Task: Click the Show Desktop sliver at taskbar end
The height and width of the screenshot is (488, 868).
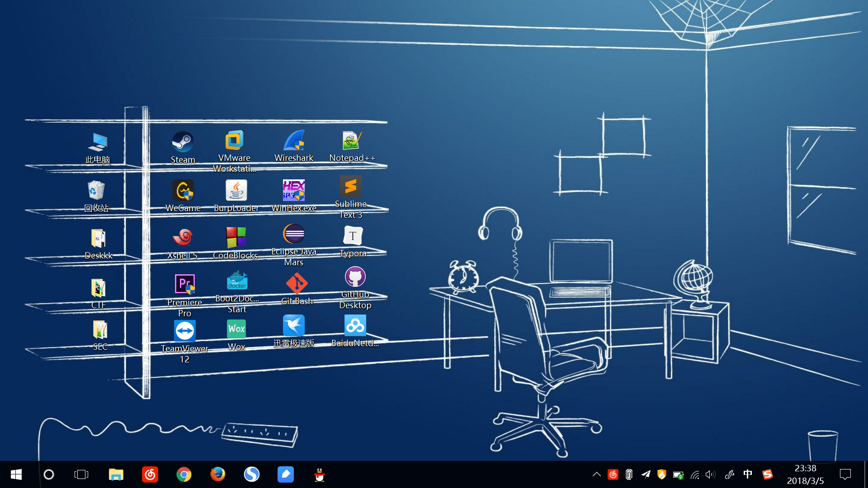Action: (x=866, y=474)
